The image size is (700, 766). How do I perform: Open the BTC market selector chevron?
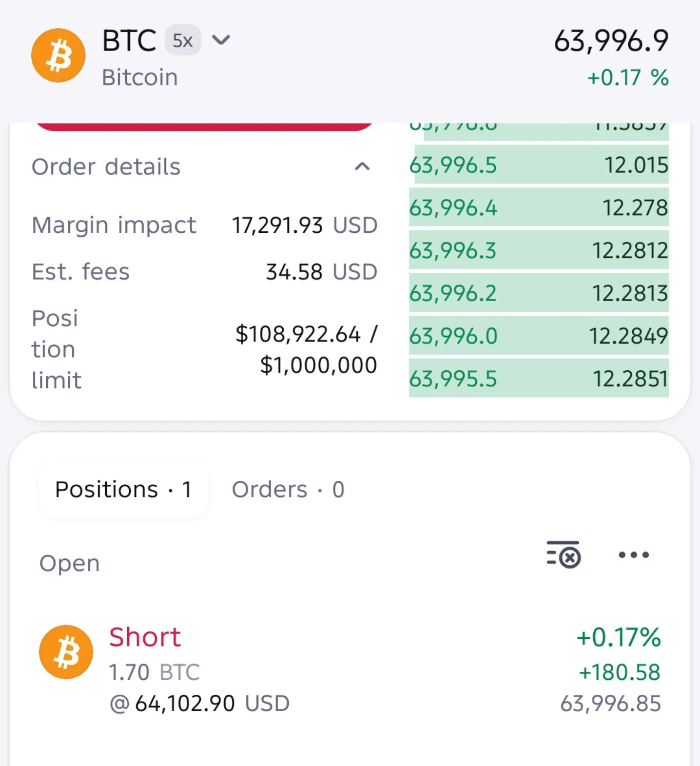tap(221, 40)
